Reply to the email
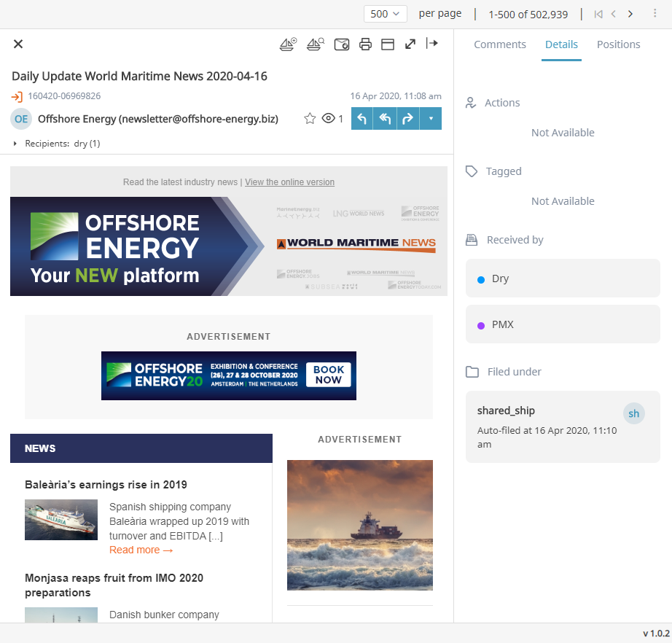 (362, 118)
